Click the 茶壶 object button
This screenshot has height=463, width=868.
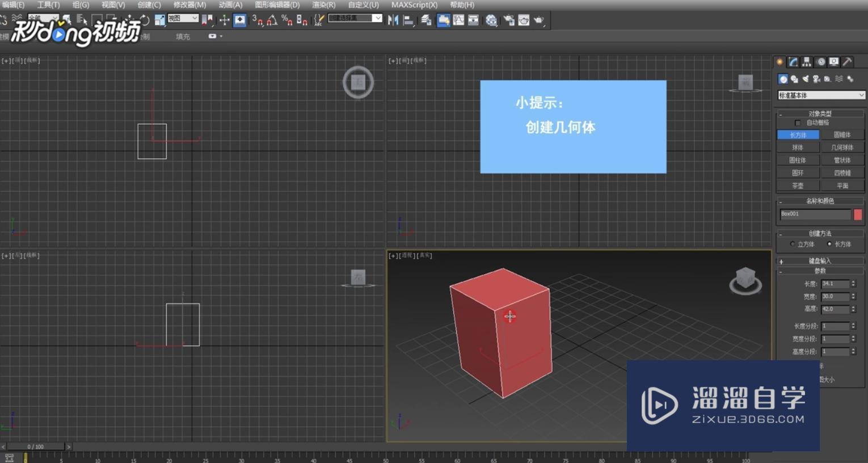coord(798,186)
